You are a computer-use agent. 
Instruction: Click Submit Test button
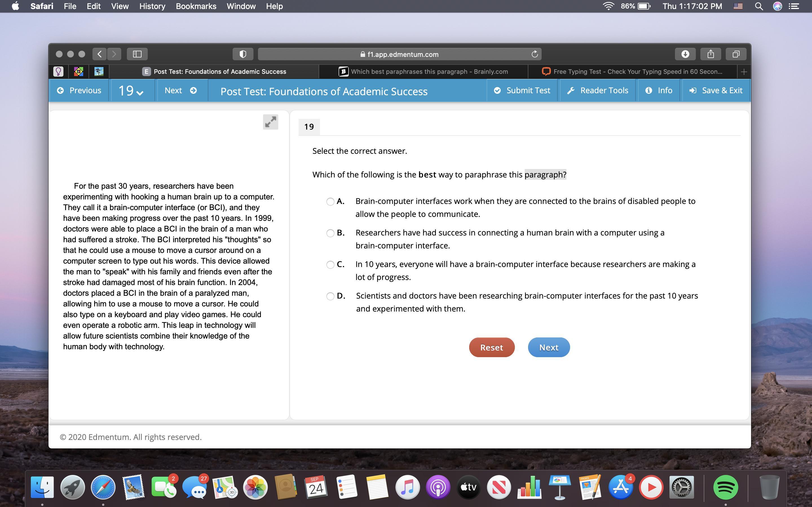point(522,90)
